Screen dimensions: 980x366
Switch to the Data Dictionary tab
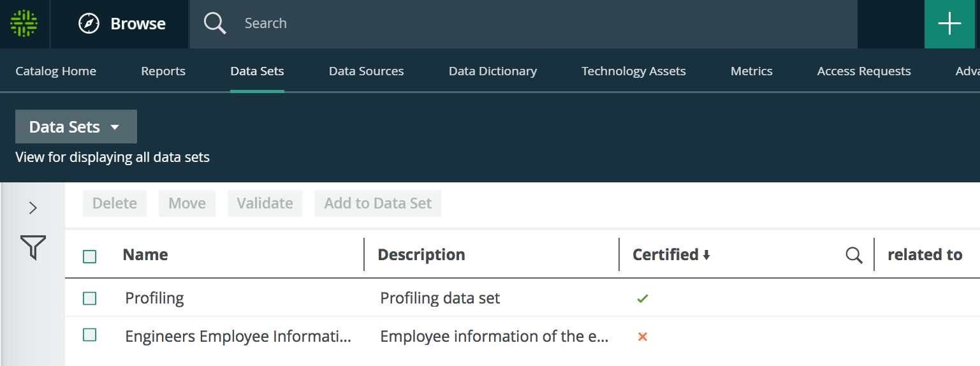[x=492, y=71]
